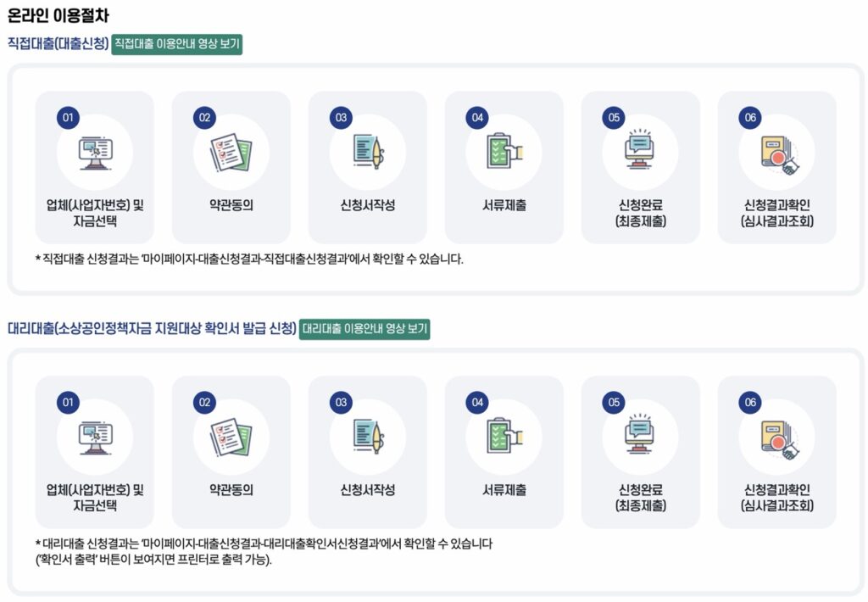The image size is (868, 602).
Task: Click the 약관동의 document icon in 대리대출 section
Action: click(x=231, y=438)
